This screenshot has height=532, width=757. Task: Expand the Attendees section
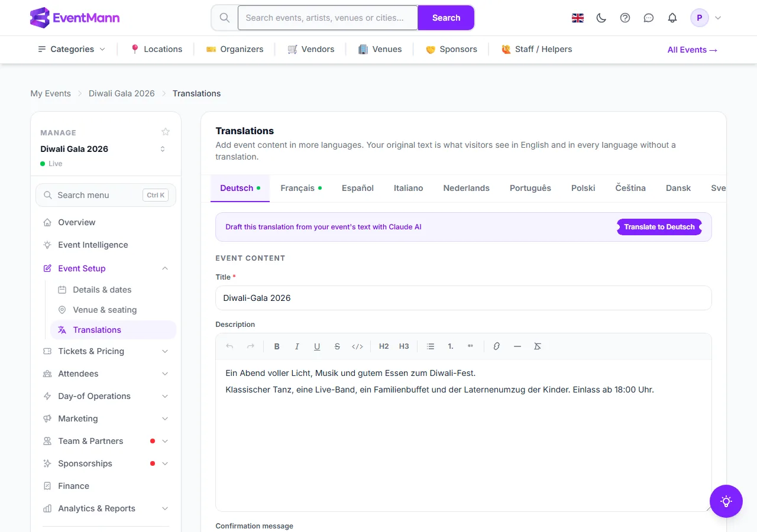106,374
